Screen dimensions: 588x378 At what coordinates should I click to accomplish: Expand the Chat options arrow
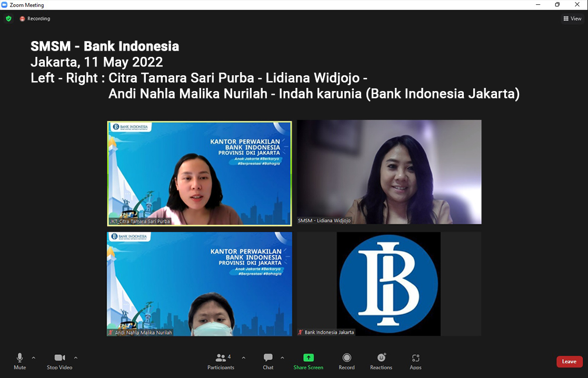[x=282, y=358]
